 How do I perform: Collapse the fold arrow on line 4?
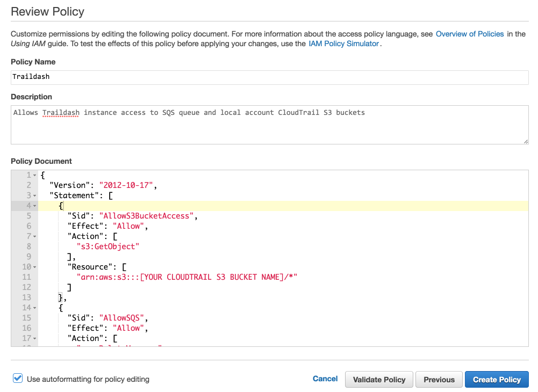[x=34, y=206]
